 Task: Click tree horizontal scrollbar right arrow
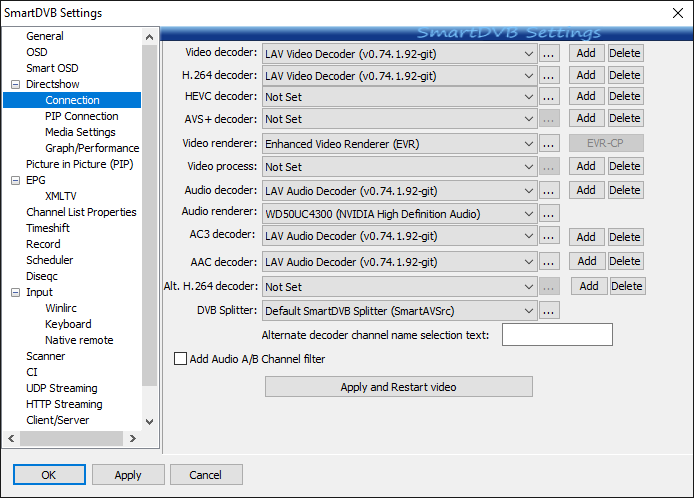coord(133,439)
